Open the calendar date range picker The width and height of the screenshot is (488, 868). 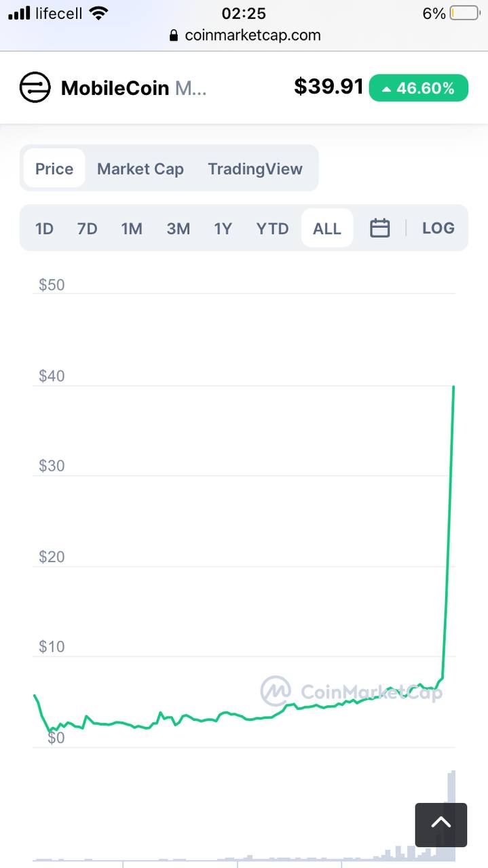(379, 228)
